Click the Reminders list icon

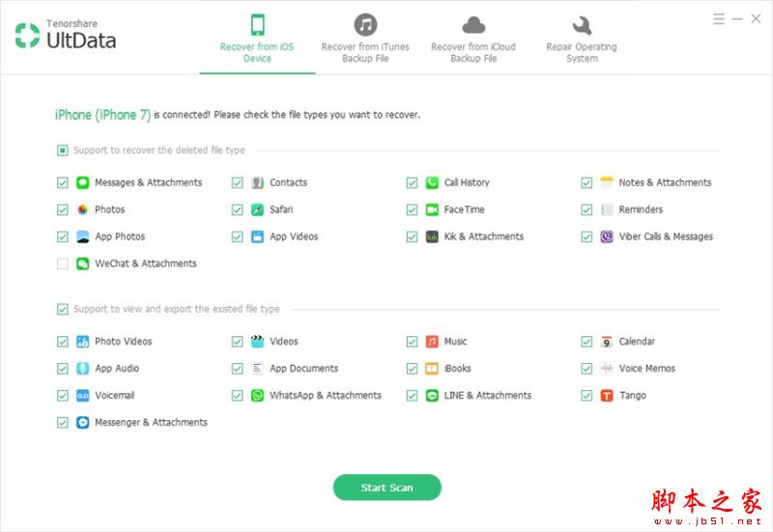pos(607,210)
